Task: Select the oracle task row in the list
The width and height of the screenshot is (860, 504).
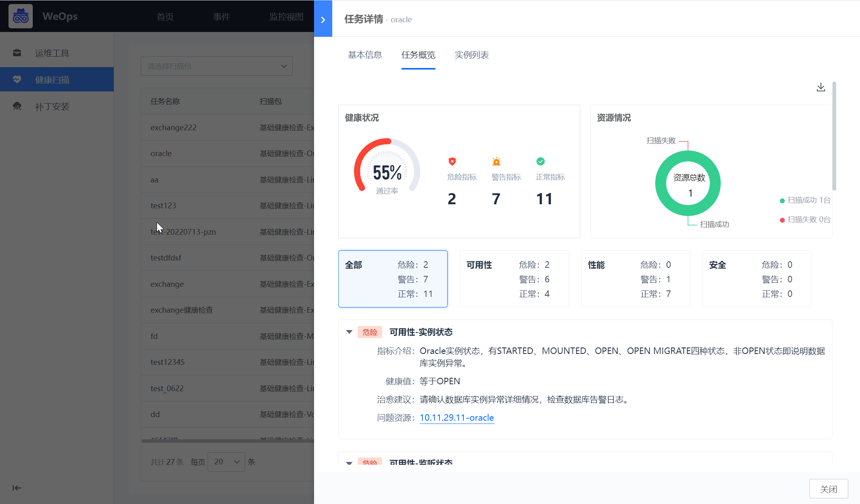Action: click(161, 153)
